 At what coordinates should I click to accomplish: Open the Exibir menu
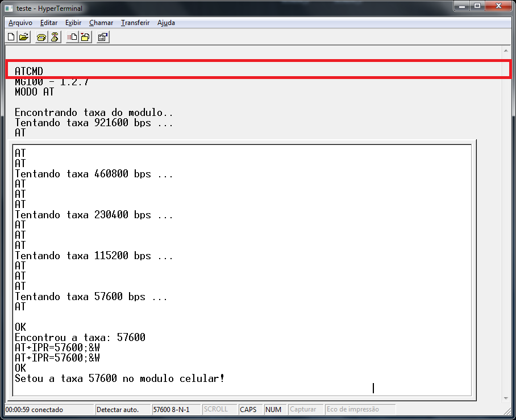73,23
